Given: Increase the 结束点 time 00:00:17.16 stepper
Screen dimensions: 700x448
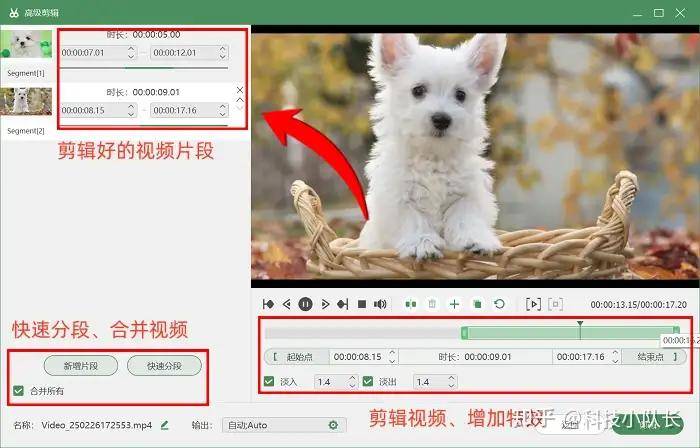Looking at the screenshot, I should pyautogui.click(x=615, y=353).
